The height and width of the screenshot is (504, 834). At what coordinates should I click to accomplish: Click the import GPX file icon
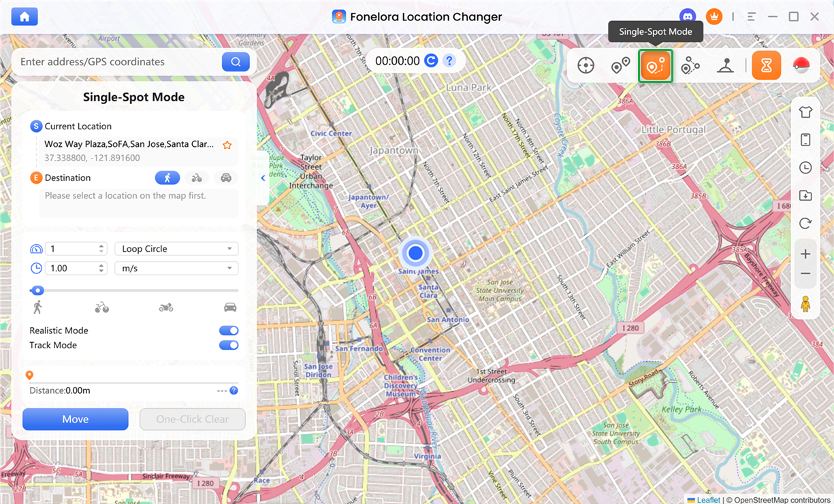(805, 196)
